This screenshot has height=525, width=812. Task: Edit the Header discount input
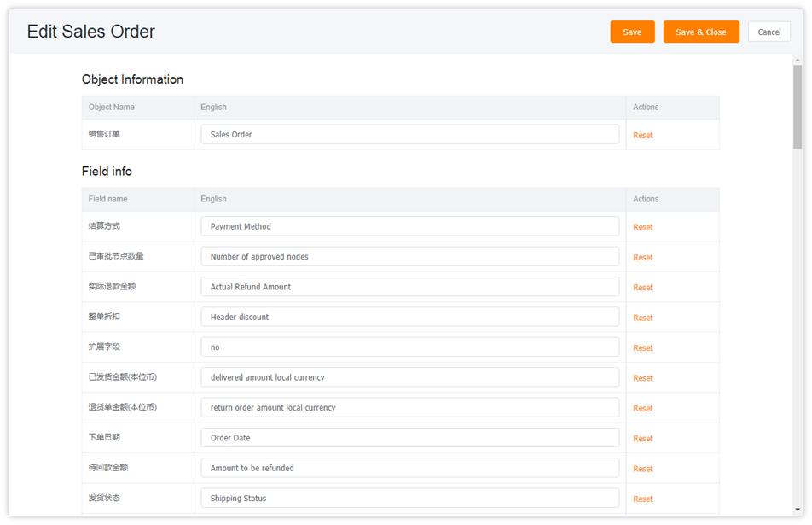point(409,317)
